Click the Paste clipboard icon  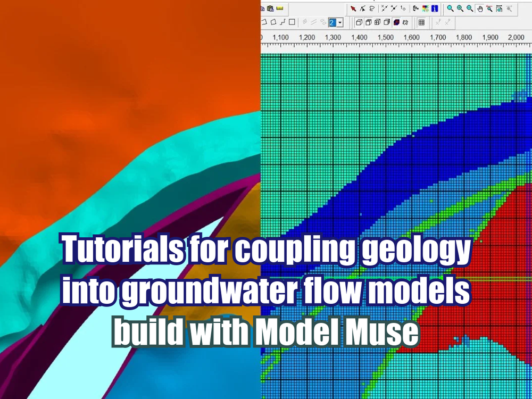pos(270,9)
